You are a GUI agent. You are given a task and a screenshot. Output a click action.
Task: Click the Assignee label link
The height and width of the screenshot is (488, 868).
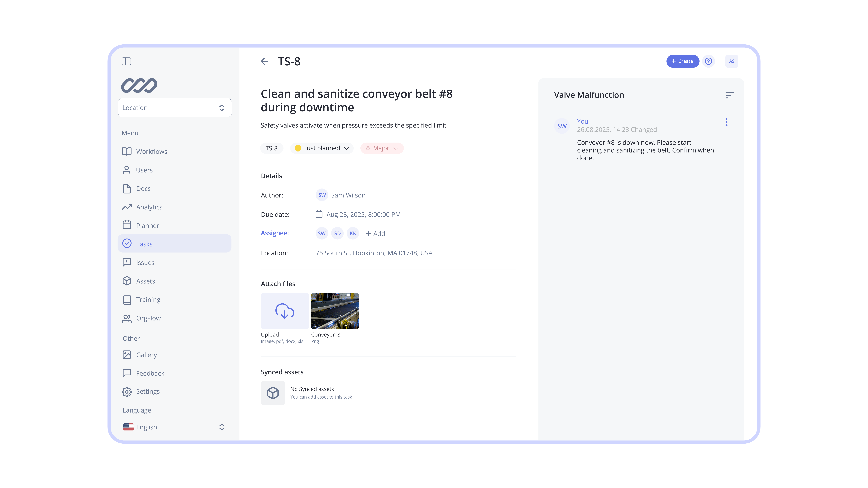click(x=275, y=233)
